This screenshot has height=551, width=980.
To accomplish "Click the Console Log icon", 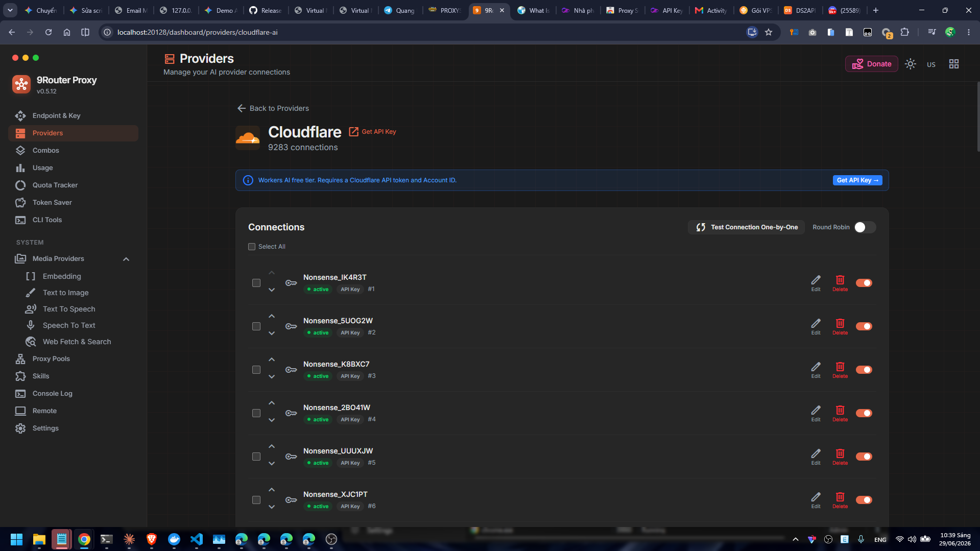I will point(20,394).
